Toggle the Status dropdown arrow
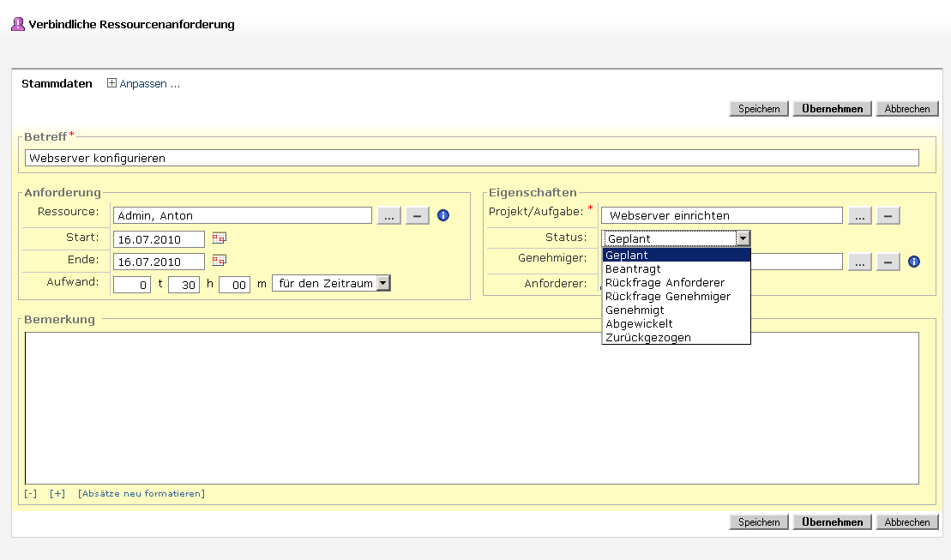Viewport: 951px width, 560px height. 743,238
